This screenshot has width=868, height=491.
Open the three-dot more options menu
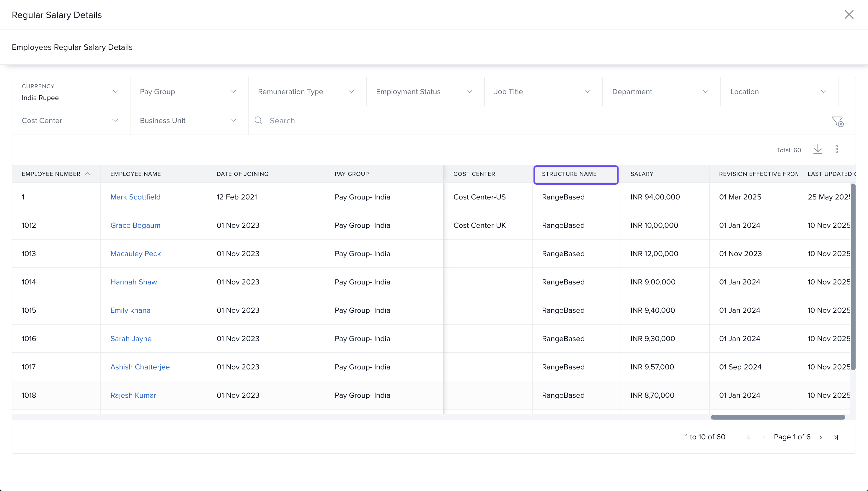(x=837, y=149)
